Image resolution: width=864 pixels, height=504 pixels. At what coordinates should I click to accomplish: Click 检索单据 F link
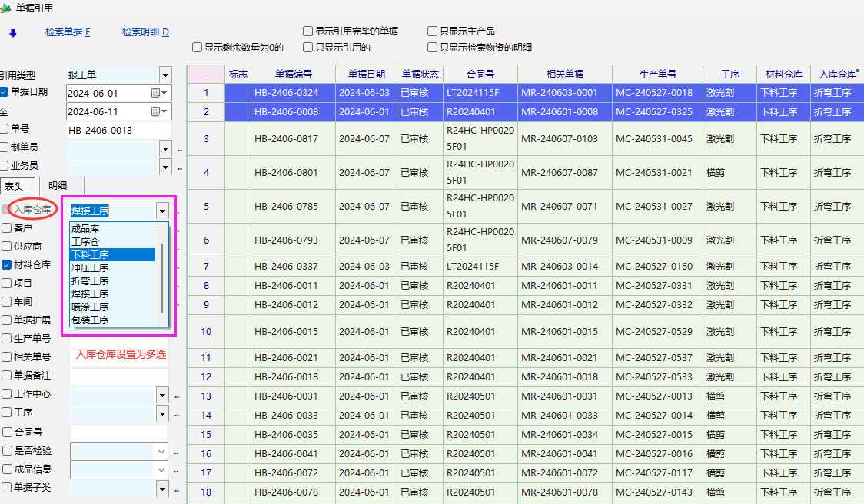coord(68,32)
